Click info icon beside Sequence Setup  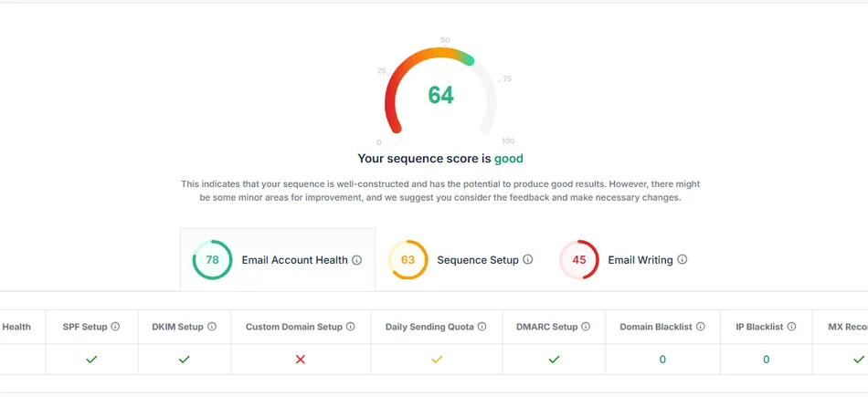tap(528, 259)
